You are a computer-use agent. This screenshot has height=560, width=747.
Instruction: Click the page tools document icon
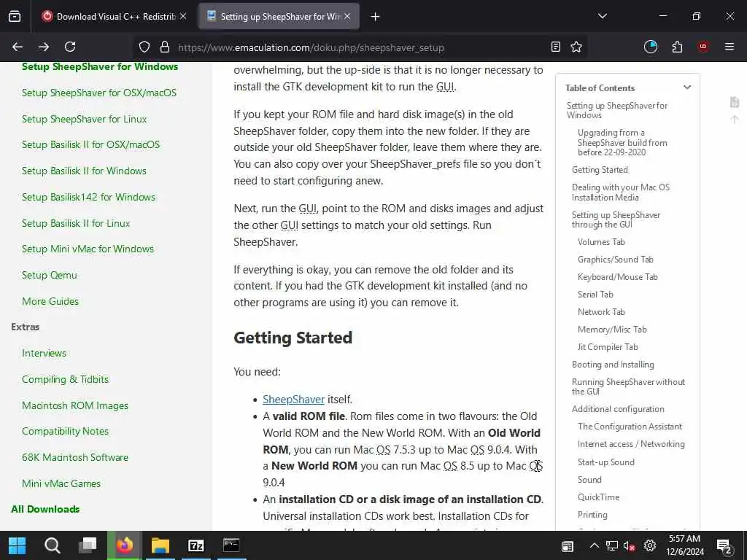734,102
